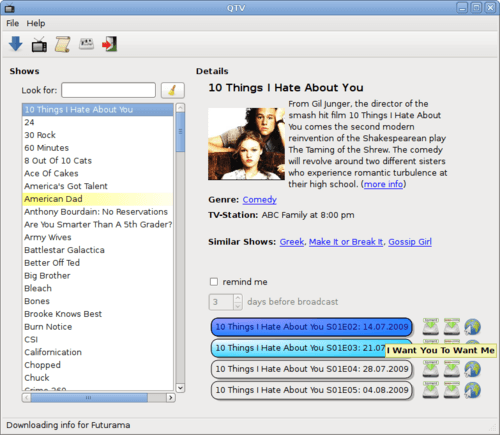
Task: Open the File menu
Action: (13, 23)
